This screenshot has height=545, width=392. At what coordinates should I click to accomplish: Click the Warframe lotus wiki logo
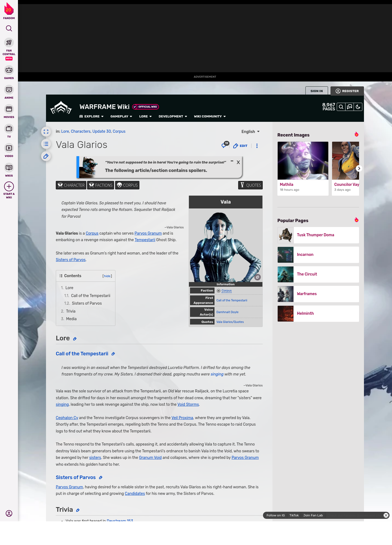click(61, 108)
